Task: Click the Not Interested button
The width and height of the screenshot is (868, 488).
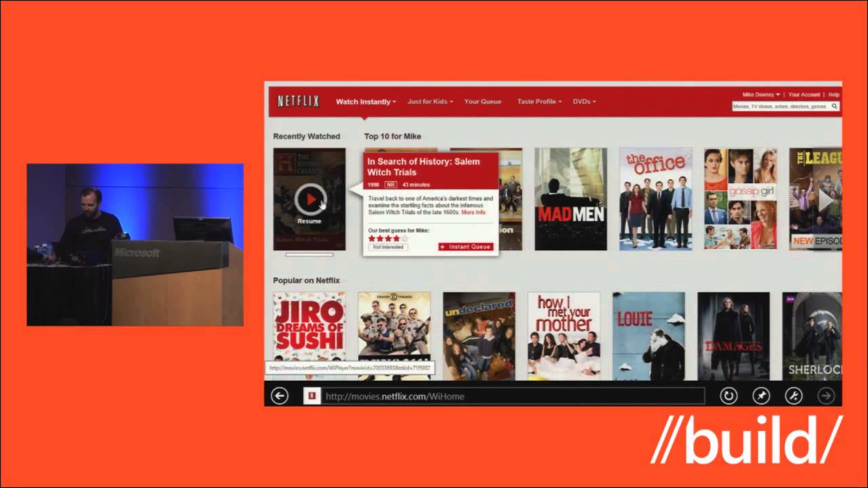Action: tap(388, 247)
